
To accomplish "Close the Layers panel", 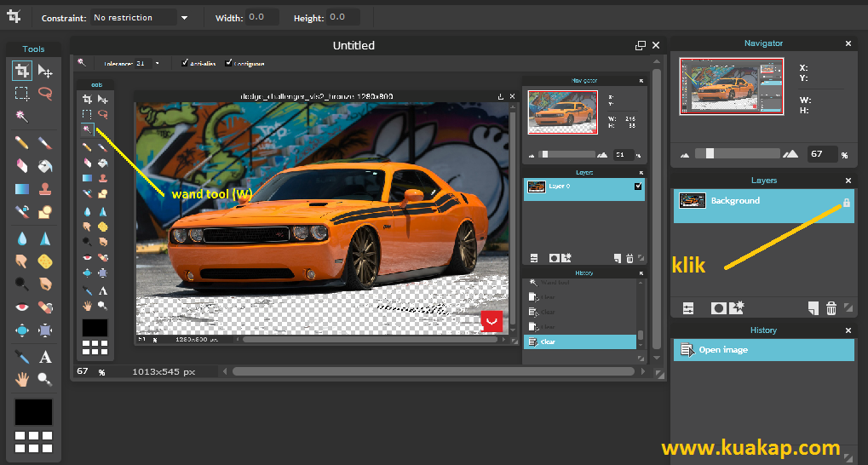I will point(848,181).
